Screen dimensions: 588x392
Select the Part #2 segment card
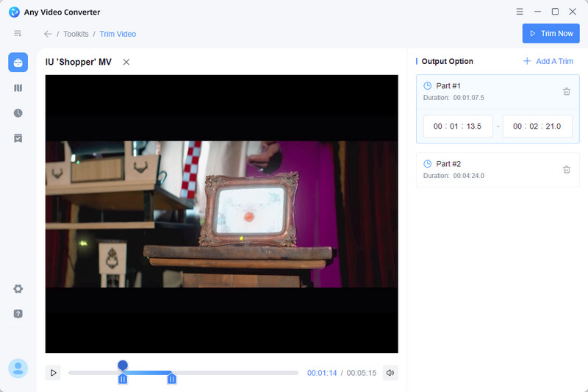(x=498, y=170)
